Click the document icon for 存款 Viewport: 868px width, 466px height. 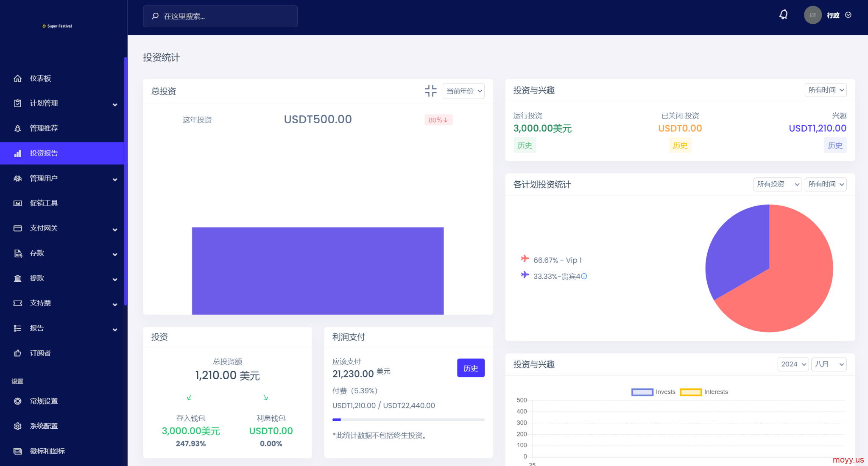pos(17,253)
